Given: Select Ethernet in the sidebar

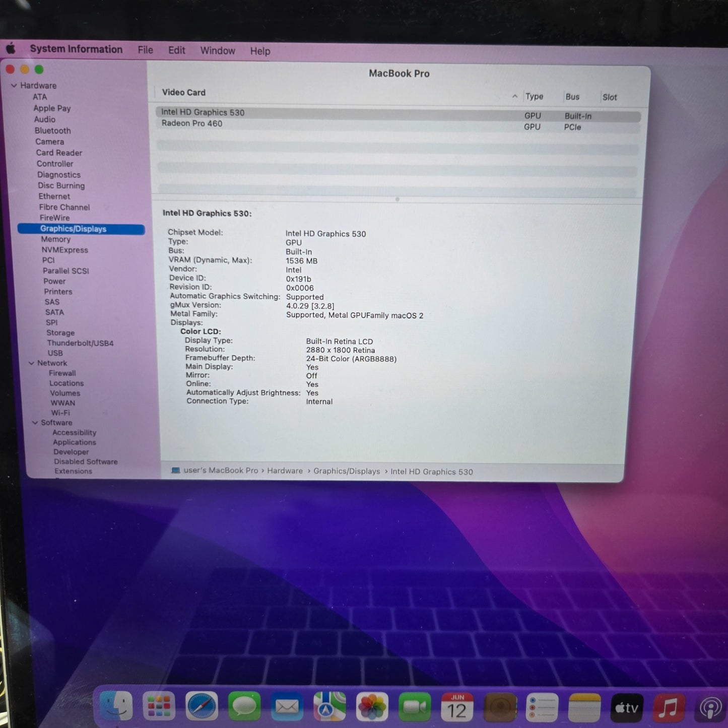Looking at the screenshot, I should click(54, 196).
